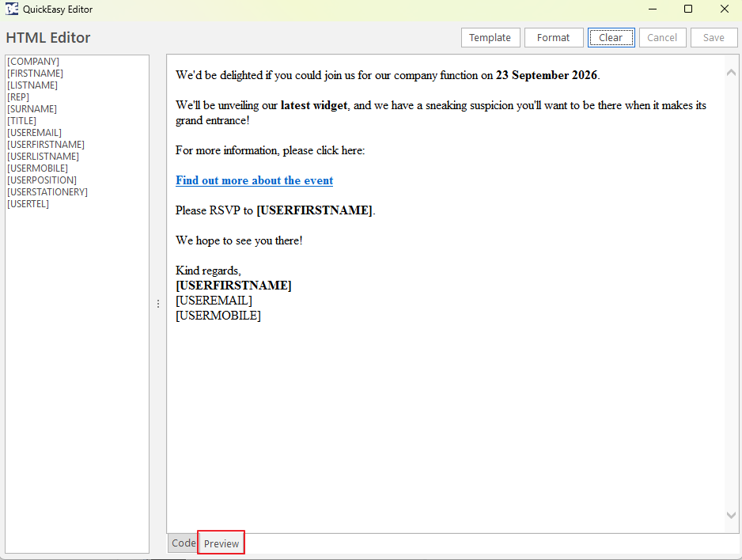The height and width of the screenshot is (560, 742).
Task: Open the Format options
Action: click(x=554, y=38)
